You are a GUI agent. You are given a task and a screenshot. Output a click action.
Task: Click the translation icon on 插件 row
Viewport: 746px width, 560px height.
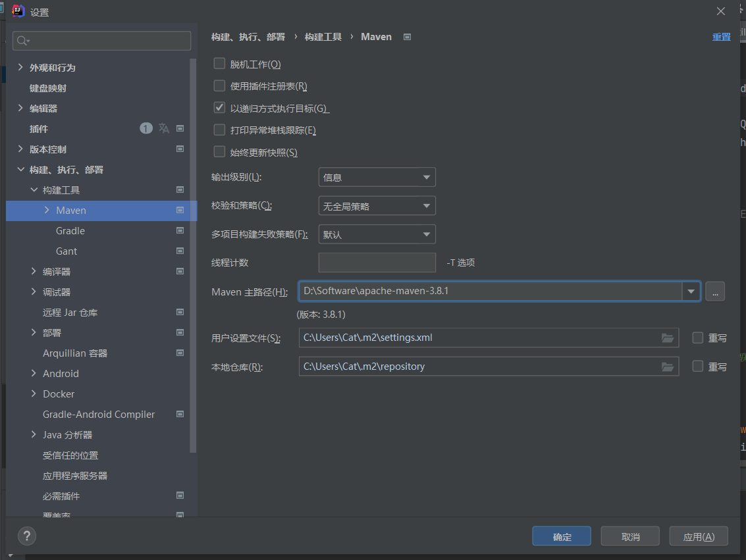click(164, 128)
